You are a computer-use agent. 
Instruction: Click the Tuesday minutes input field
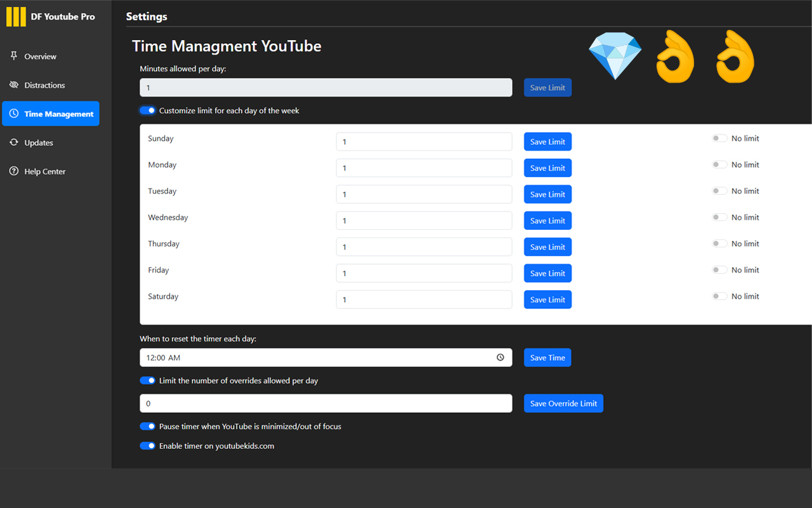(x=424, y=194)
